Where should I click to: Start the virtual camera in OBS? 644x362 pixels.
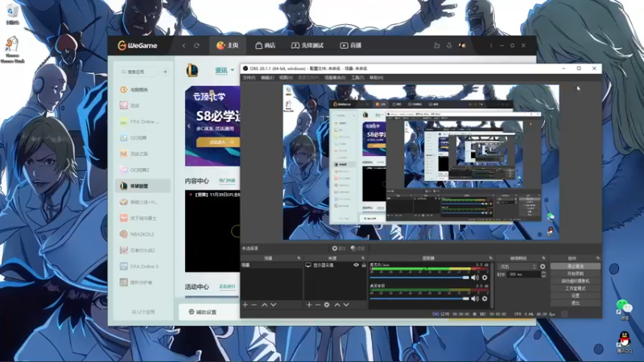pos(575,281)
